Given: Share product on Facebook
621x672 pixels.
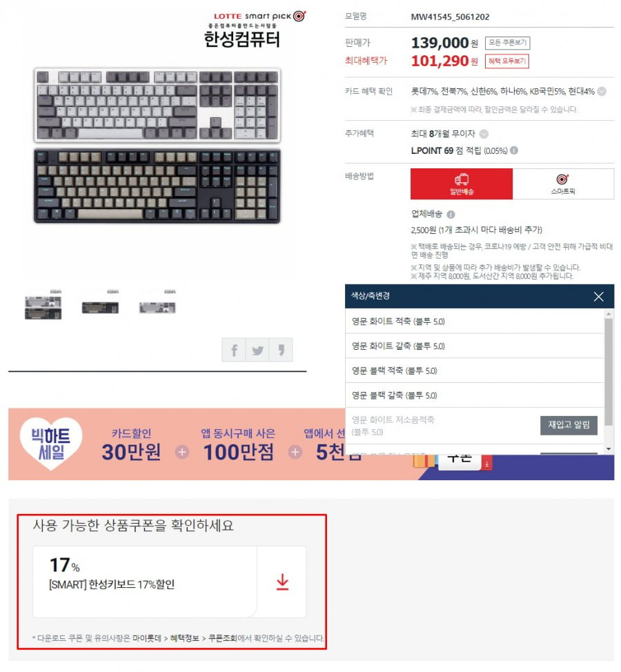Looking at the screenshot, I should pos(234,350).
